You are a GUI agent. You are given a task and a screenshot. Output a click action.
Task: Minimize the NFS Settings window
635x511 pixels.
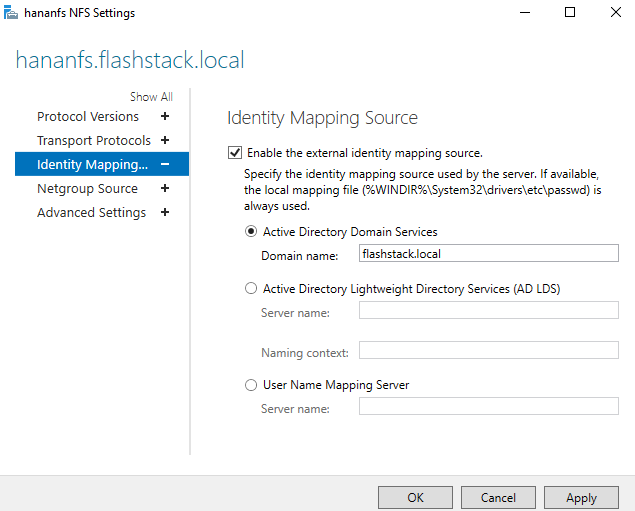tap(525, 13)
